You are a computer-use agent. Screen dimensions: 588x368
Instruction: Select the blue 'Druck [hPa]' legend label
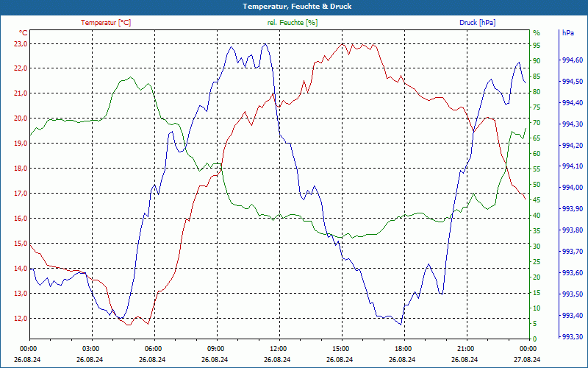[x=477, y=23]
